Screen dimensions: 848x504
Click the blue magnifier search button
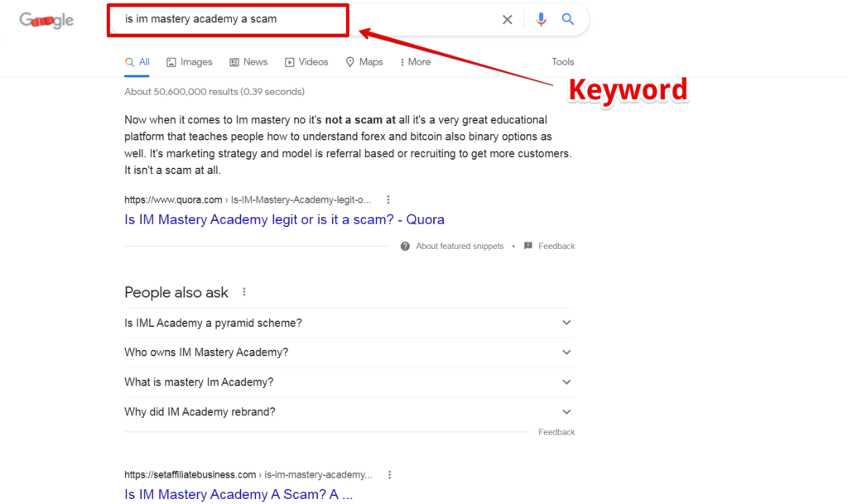point(567,19)
